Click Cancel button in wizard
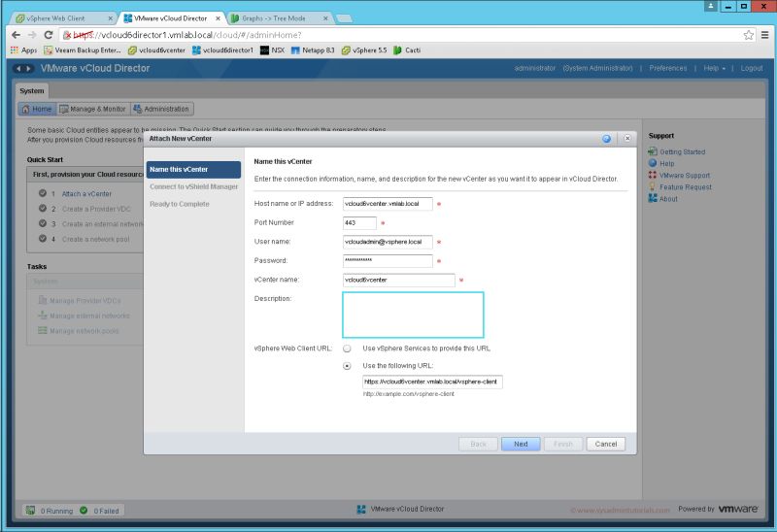777x532 pixels. pyautogui.click(x=605, y=444)
